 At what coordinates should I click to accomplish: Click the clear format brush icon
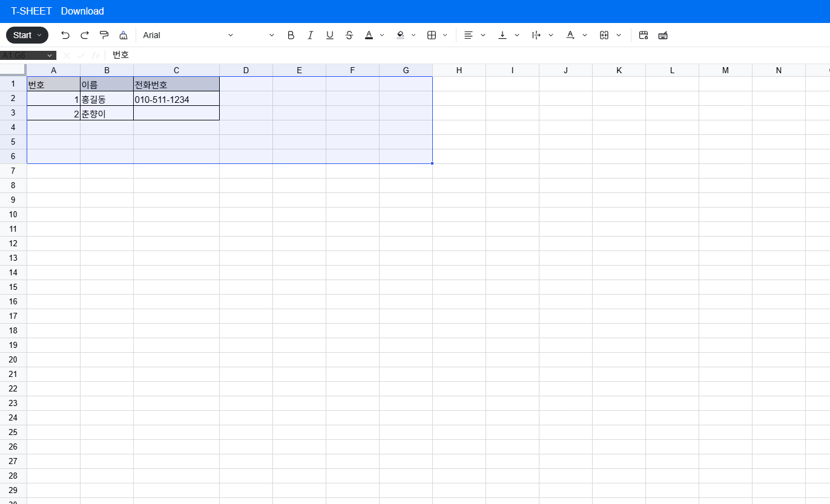click(x=124, y=35)
